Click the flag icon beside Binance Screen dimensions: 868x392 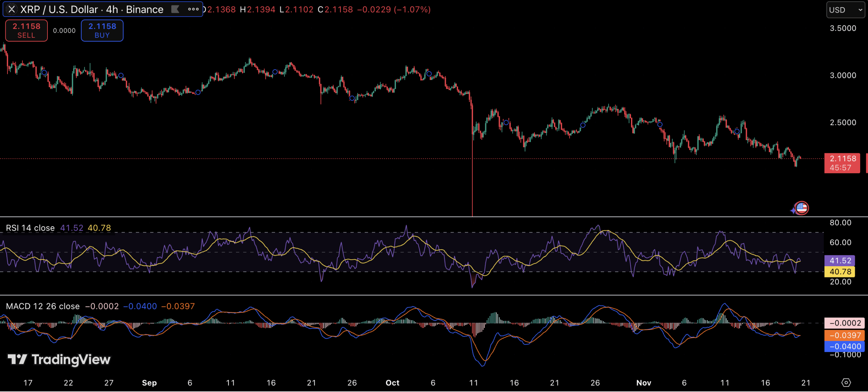pos(175,9)
